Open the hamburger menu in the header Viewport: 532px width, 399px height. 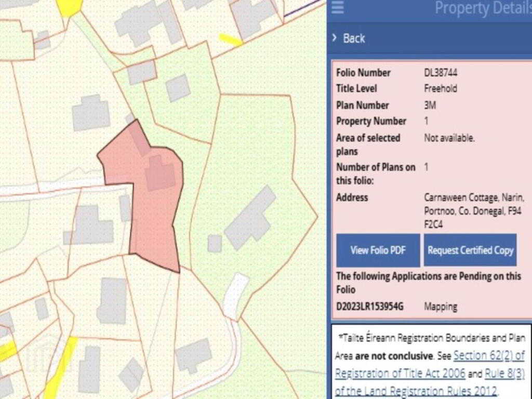pyautogui.click(x=338, y=8)
